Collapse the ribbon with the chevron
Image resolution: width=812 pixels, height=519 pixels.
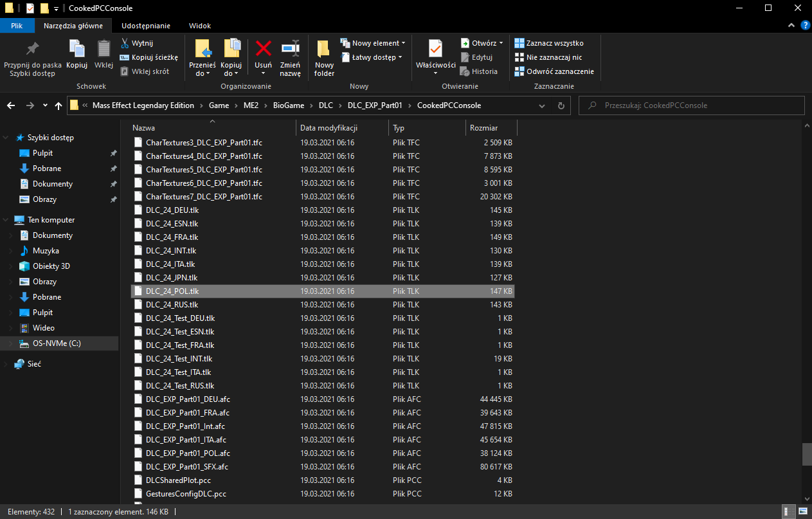(x=791, y=25)
